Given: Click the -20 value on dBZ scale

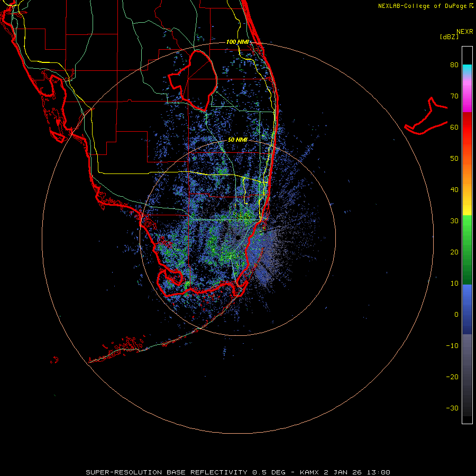Looking at the screenshot, I should [x=452, y=377].
